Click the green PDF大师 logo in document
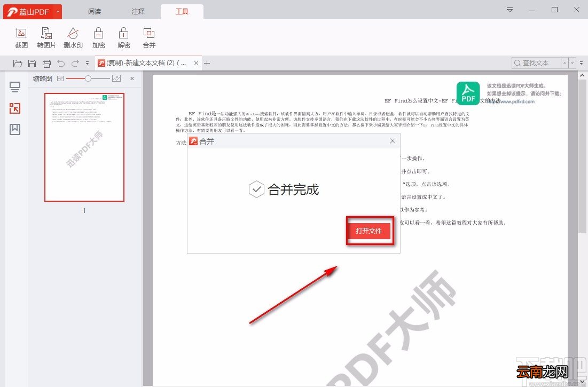 click(x=468, y=93)
